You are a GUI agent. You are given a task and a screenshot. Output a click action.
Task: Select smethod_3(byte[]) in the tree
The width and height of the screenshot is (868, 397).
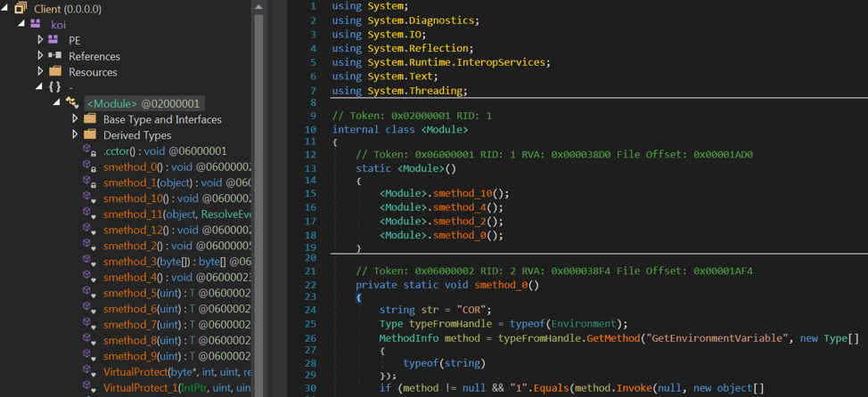pyautogui.click(x=177, y=261)
